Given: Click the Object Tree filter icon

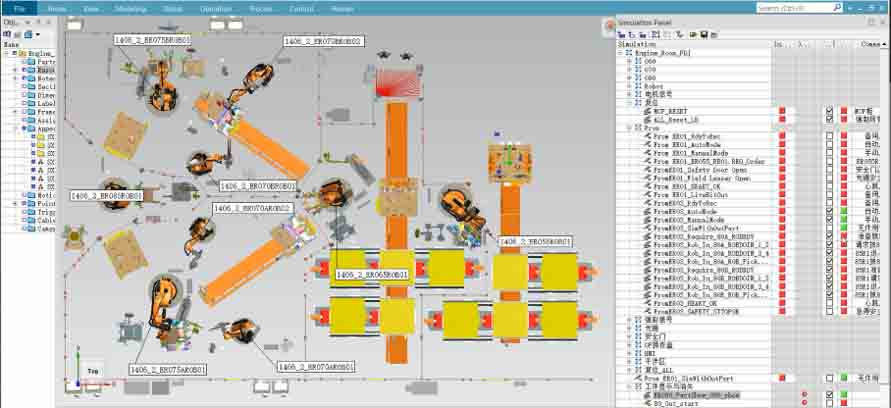Looking at the screenshot, I should click(28, 34).
